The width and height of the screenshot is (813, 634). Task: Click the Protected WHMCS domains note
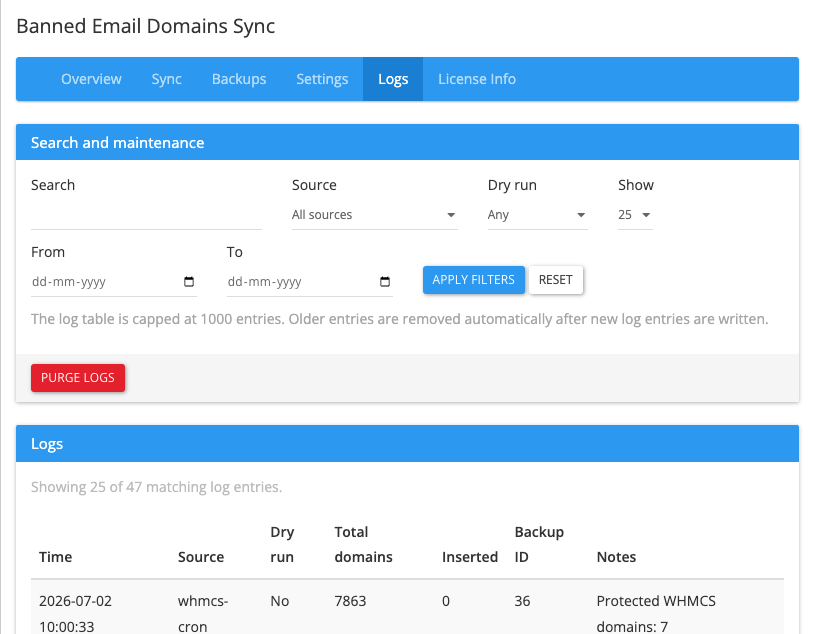click(x=656, y=614)
